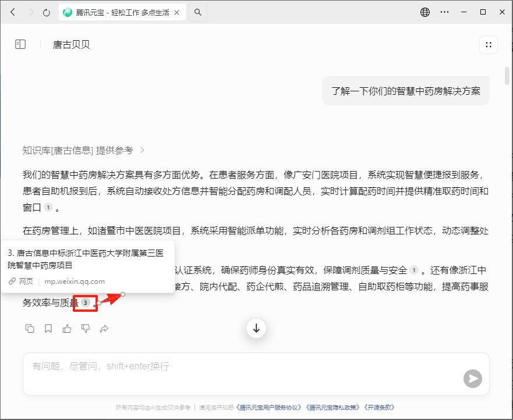Expand 知识库[唐古信息] 提供参考 chevron
The height and width of the screenshot is (420, 513).
coord(142,150)
